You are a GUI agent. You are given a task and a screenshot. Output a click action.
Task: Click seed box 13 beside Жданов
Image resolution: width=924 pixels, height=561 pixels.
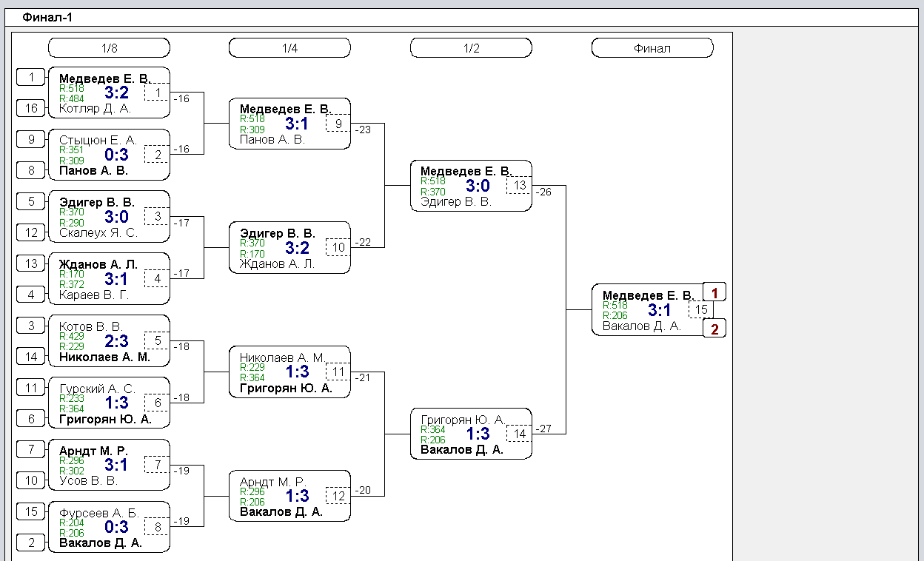tap(31, 263)
